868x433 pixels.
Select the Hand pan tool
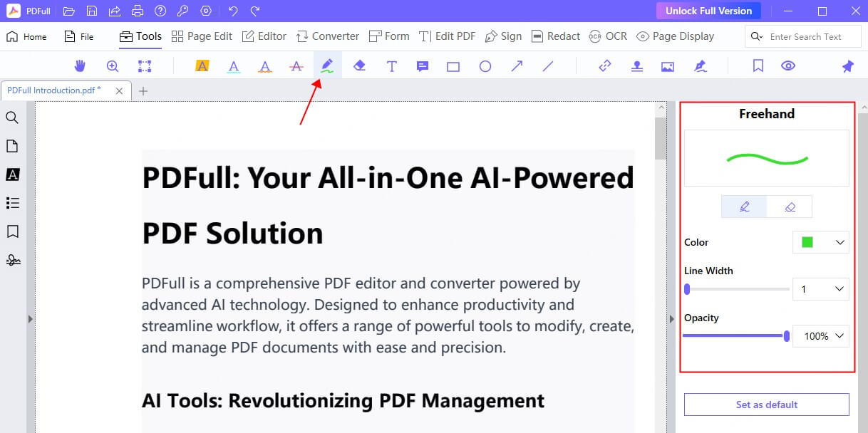click(81, 66)
